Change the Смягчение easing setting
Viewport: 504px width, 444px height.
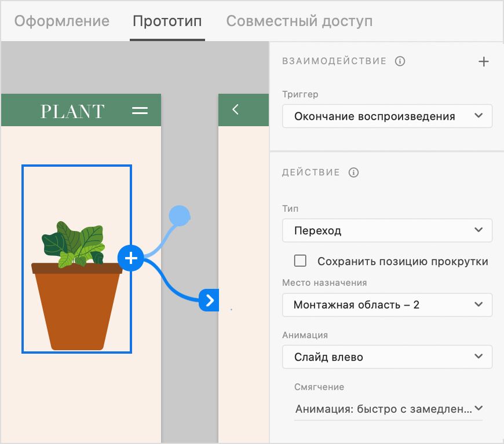click(387, 408)
